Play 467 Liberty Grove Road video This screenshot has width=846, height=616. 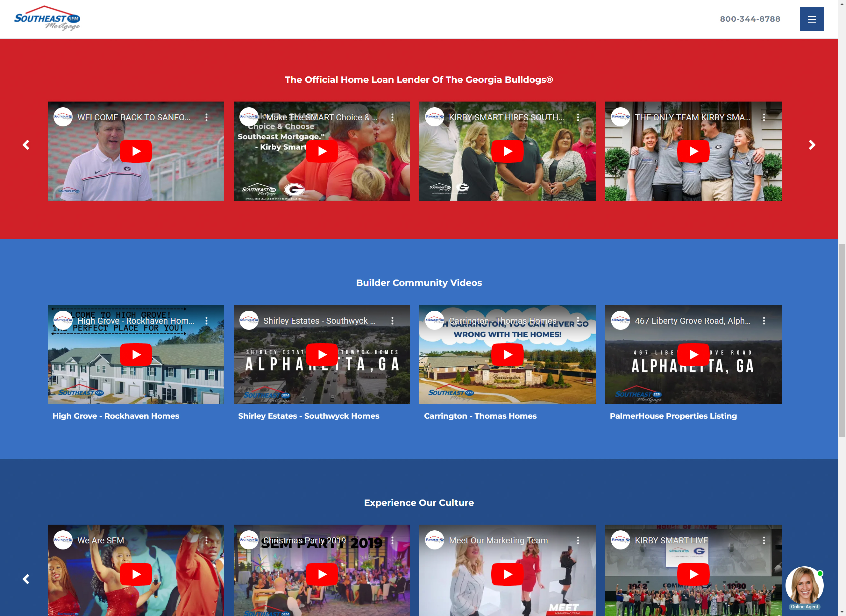(x=693, y=354)
